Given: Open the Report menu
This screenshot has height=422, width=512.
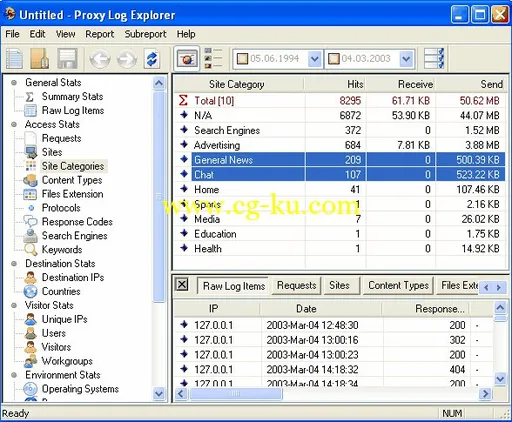Looking at the screenshot, I should [x=99, y=34].
